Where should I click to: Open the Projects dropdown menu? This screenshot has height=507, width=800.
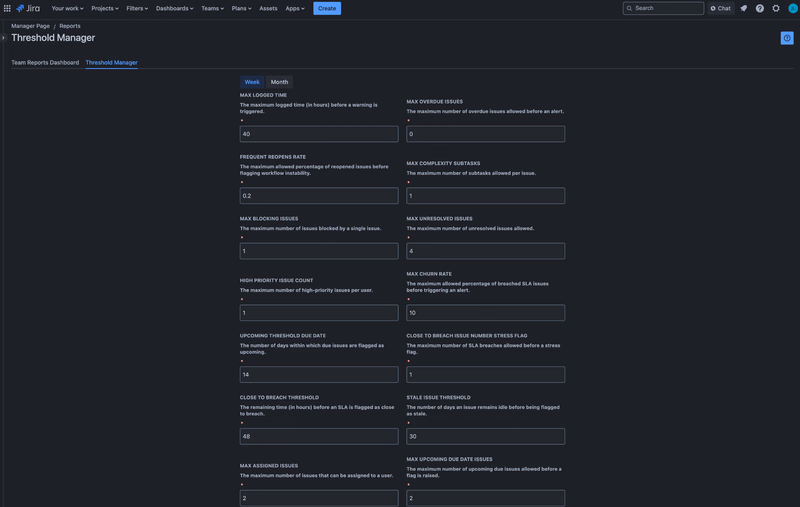(105, 8)
